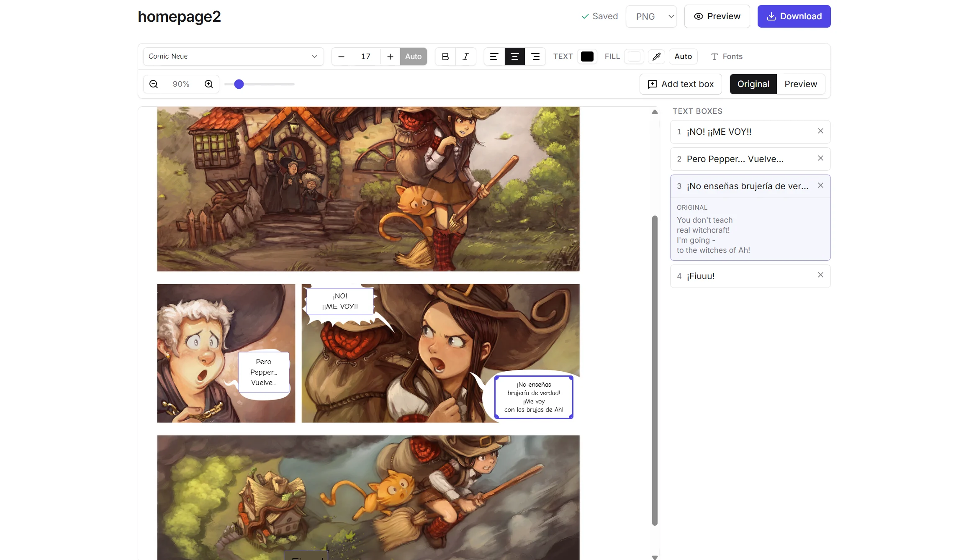Viewport: 969px width, 560px height.
Task: Open the PNG format dropdown
Action: [x=651, y=16]
